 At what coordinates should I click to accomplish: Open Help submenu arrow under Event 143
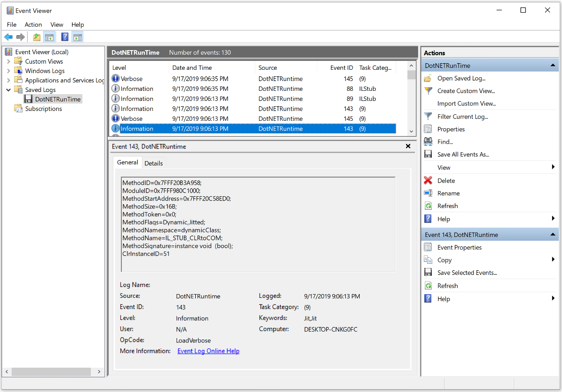(x=553, y=298)
